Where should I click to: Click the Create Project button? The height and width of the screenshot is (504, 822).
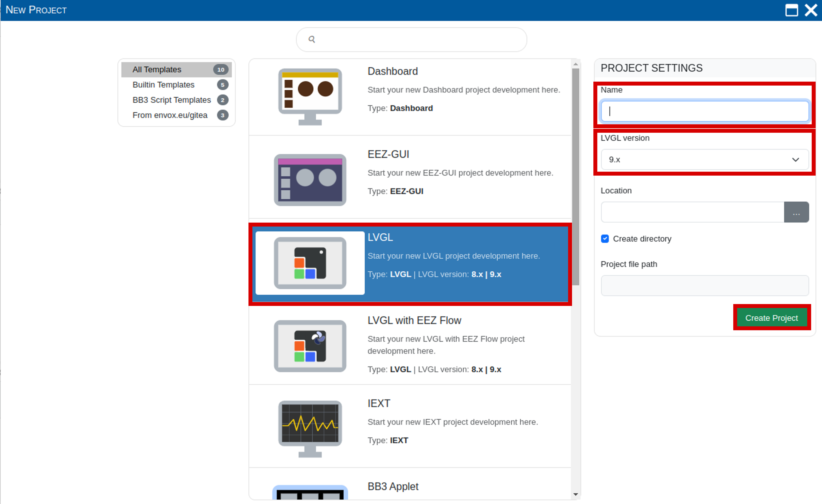point(772,318)
